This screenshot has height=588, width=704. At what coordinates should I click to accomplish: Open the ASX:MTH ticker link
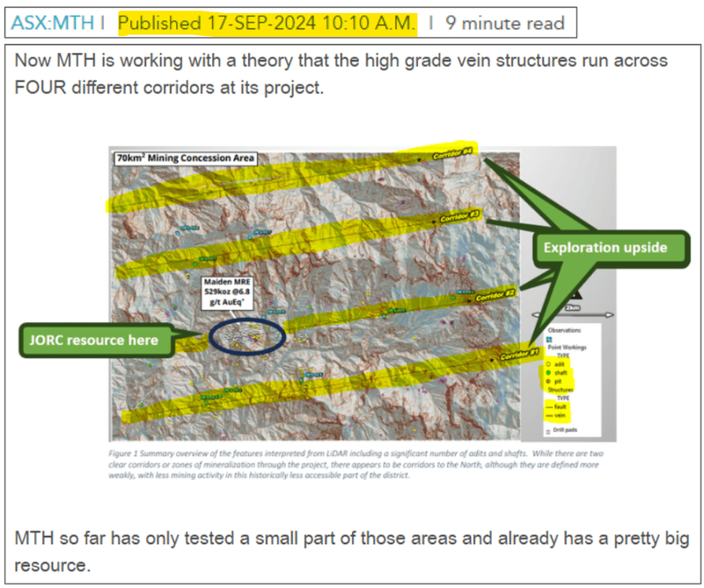[x=53, y=23]
